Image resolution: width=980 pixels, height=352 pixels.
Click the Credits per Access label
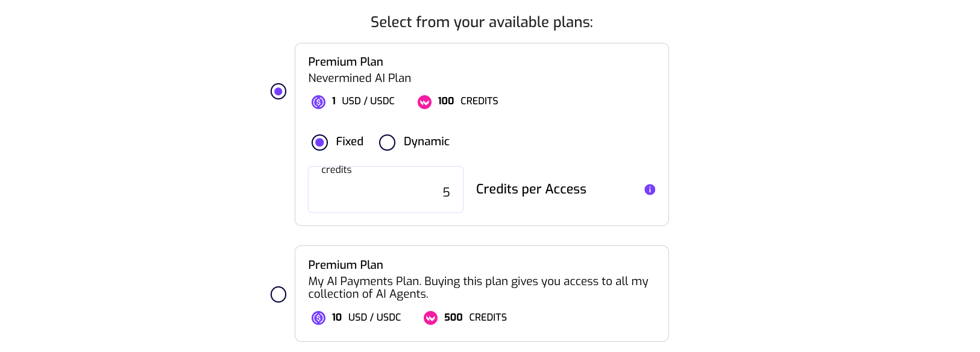530,189
